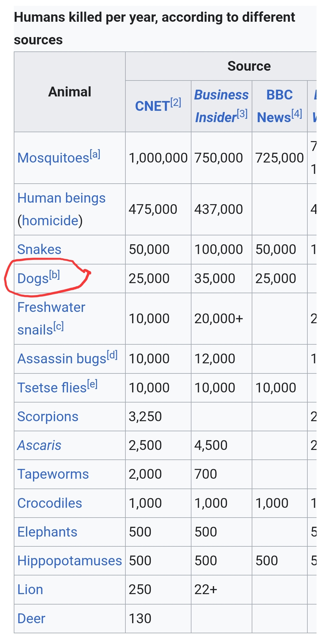Image resolution: width=330 pixels, height=644 pixels.
Task: Open the Mosquitoes link
Action: pos(53,158)
